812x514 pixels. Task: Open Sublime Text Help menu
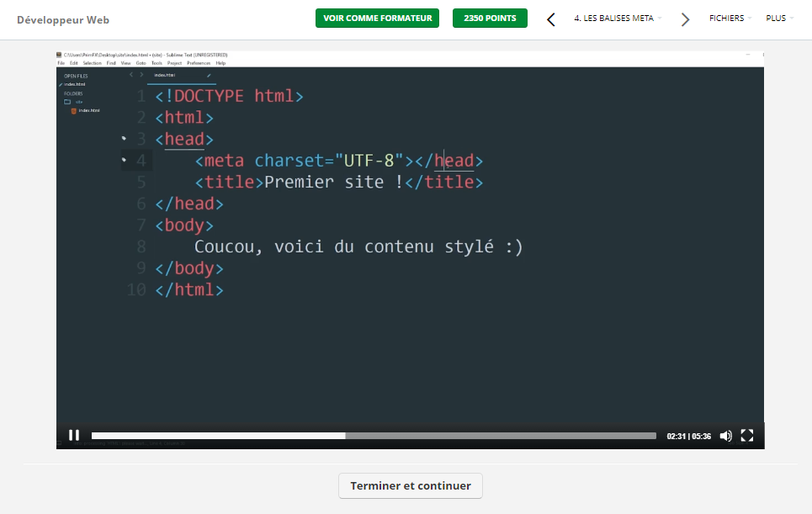pos(220,63)
